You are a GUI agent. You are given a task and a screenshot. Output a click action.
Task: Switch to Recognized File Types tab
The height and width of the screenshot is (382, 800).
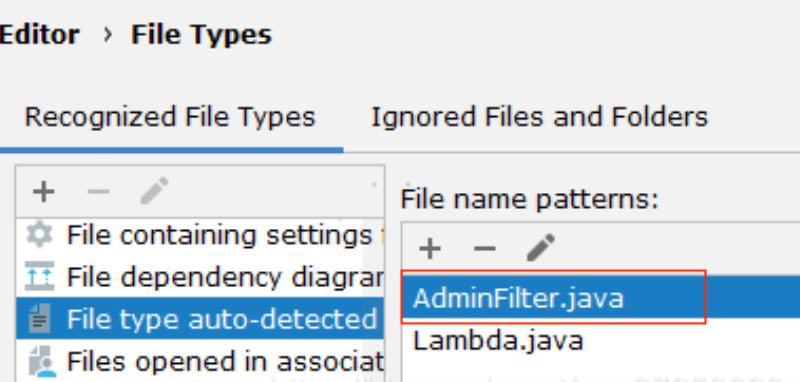coord(170,117)
